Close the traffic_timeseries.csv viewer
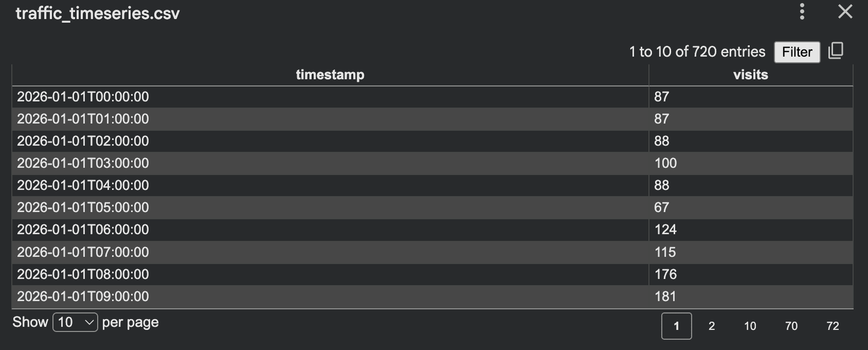 click(x=845, y=12)
